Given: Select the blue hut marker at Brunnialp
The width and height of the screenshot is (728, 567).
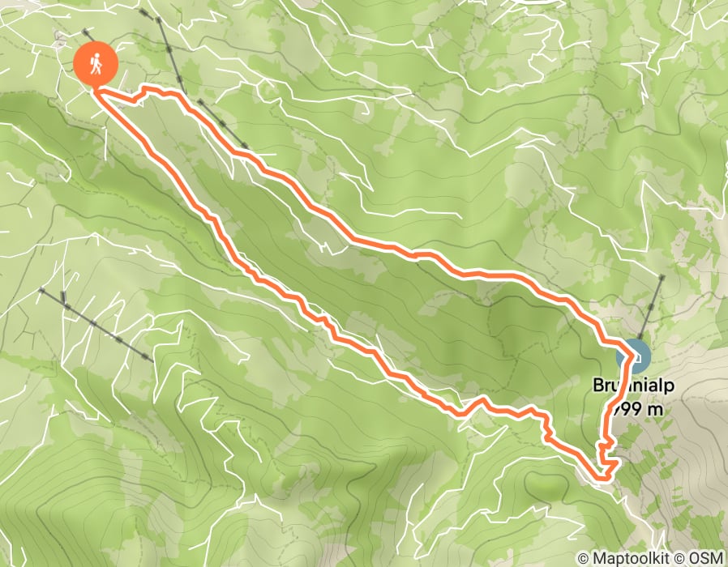Looking at the screenshot, I should [633, 357].
